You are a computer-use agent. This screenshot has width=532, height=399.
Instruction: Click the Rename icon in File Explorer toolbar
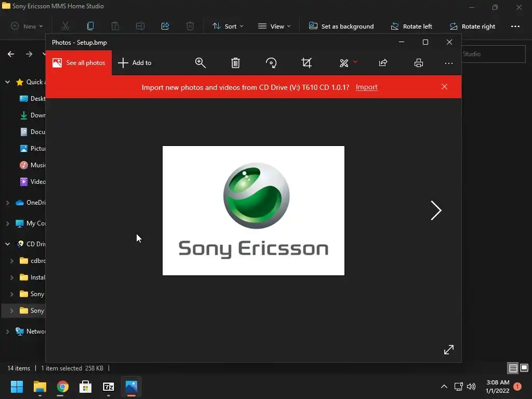click(140, 26)
